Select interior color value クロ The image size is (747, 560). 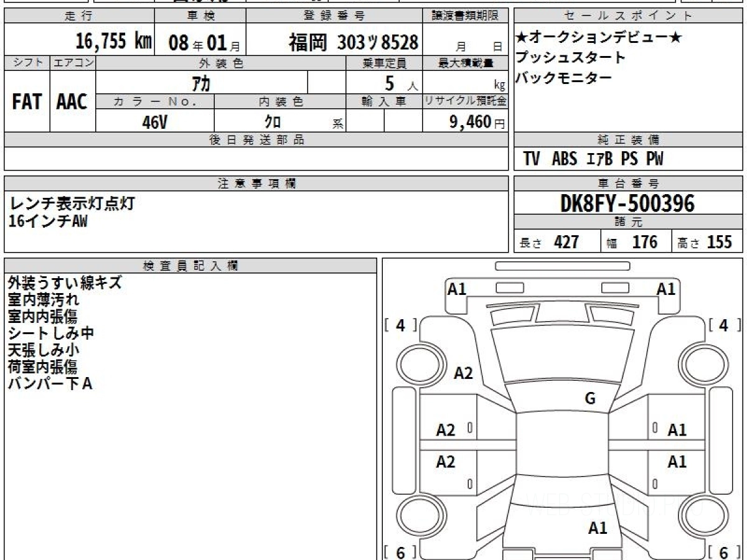pyautogui.click(x=273, y=122)
